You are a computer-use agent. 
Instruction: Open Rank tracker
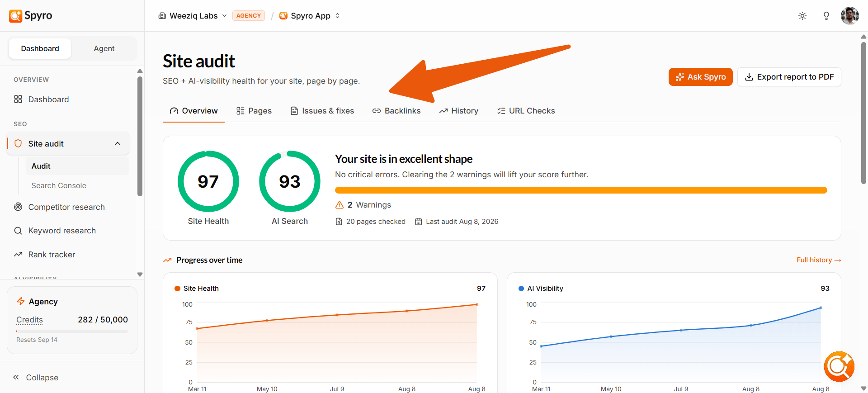68,255
